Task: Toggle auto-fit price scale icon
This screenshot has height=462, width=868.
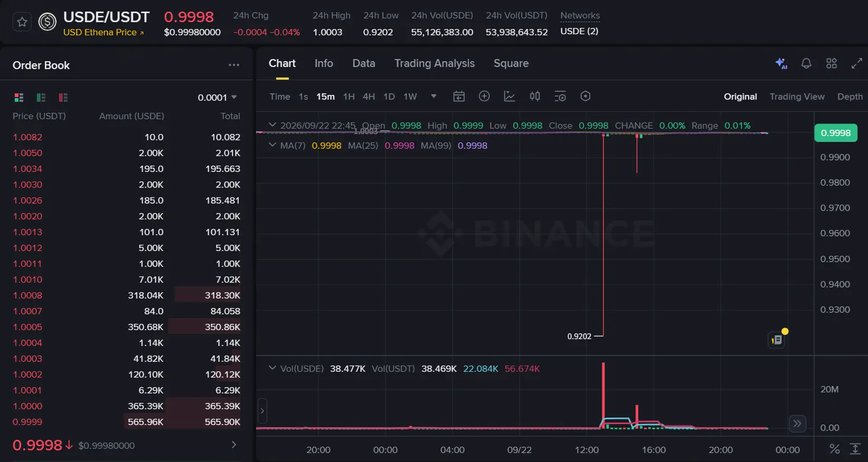Action: point(855,449)
